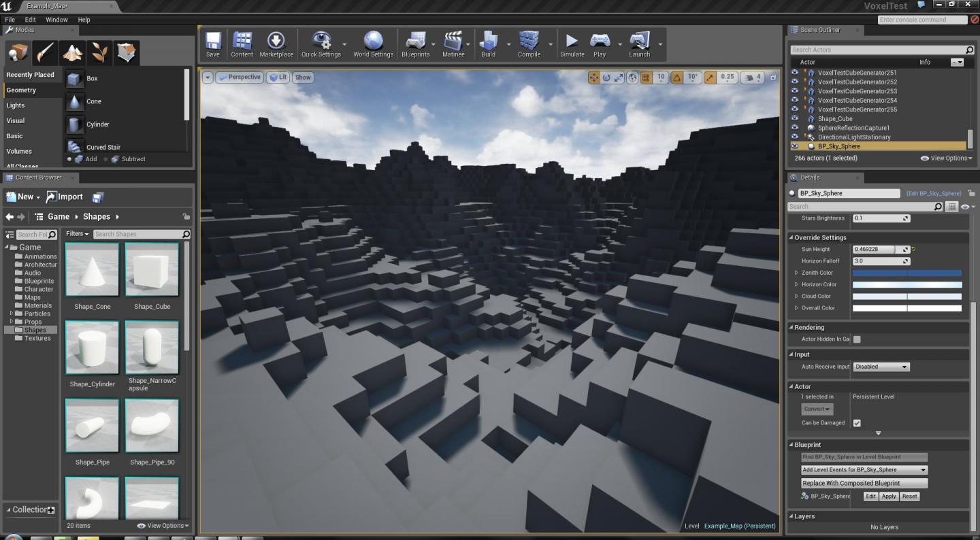Screen dimensions: 980x540
Task: Open the Window menu
Action: pyautogui.click(x=56, y=20)
